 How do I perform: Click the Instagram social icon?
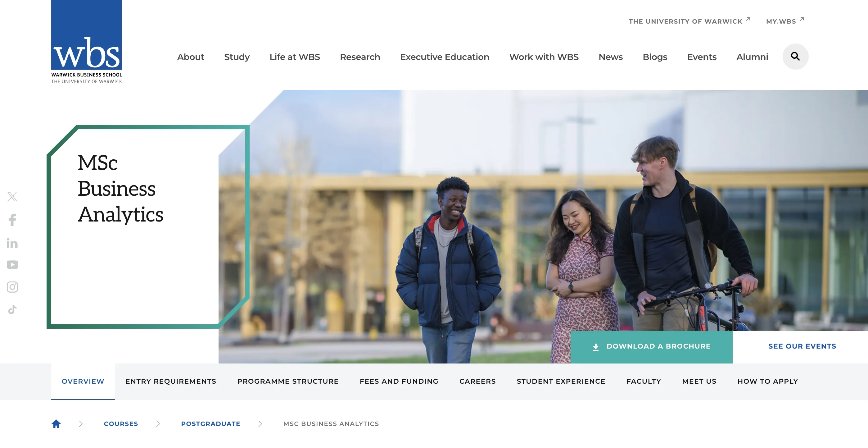(12, 287)
